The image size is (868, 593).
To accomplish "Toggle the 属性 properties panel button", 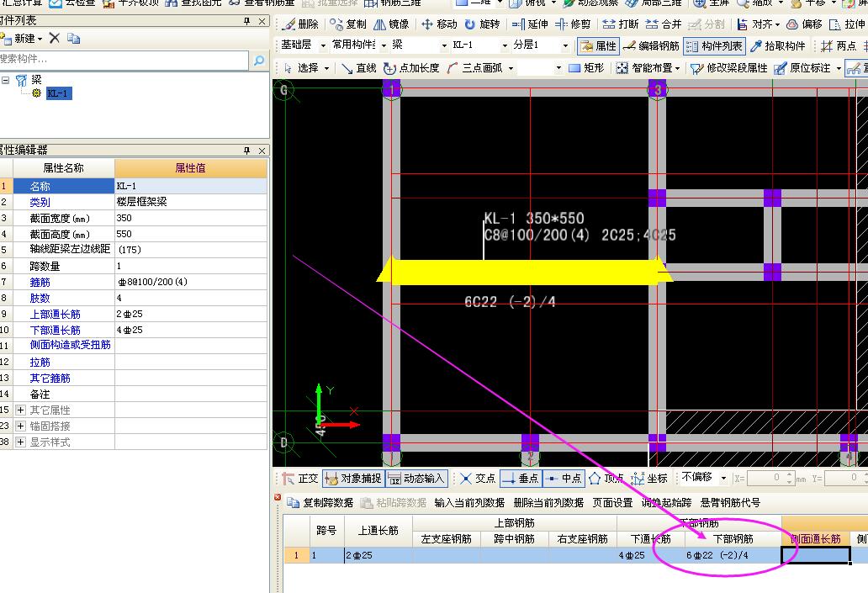I will click(x=598, y=46).
